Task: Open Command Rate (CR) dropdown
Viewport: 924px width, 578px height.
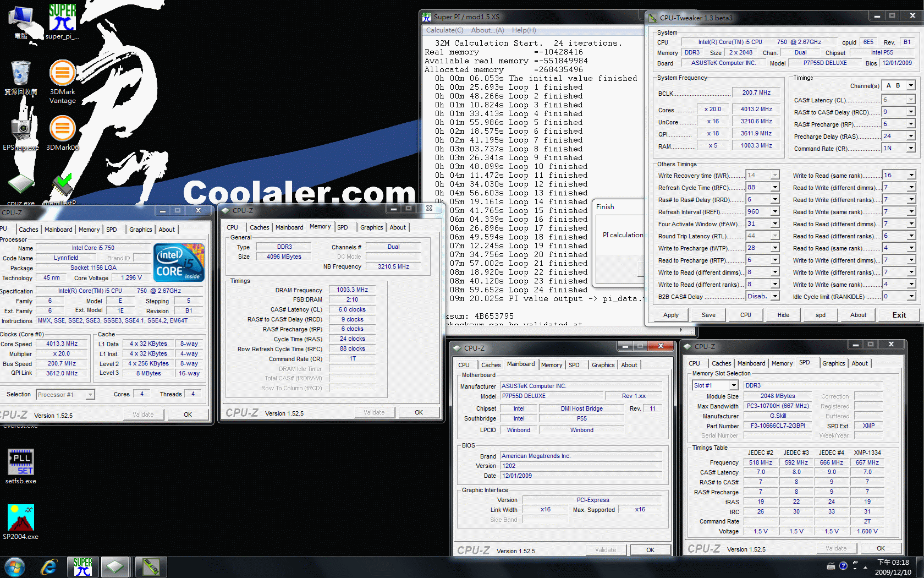Action: pyautogui.click(x=911, y=149)
